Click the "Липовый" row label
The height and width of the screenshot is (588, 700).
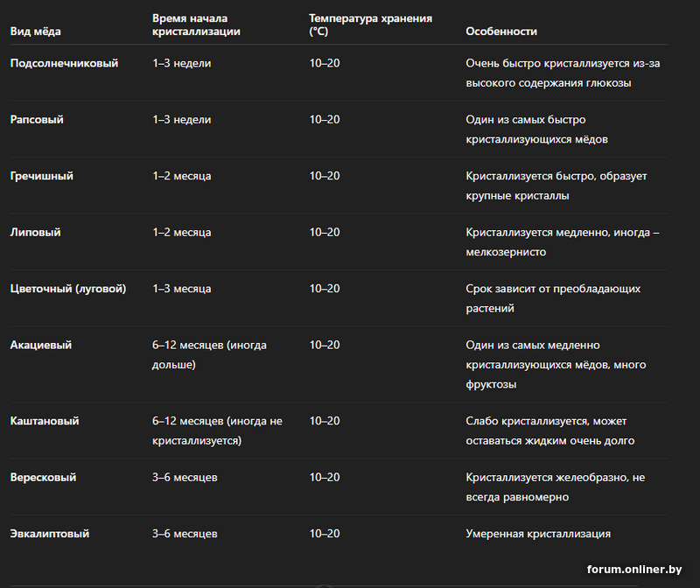point(35,233)
